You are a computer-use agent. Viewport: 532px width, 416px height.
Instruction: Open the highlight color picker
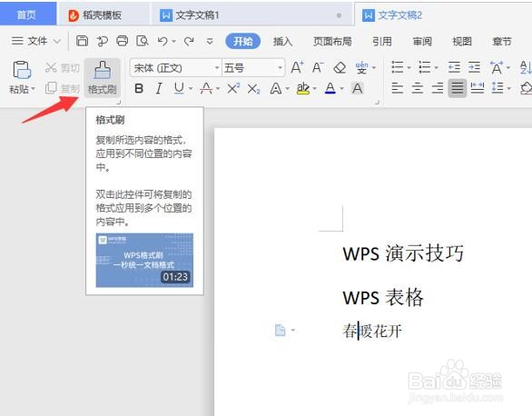[x=315, y=89]
